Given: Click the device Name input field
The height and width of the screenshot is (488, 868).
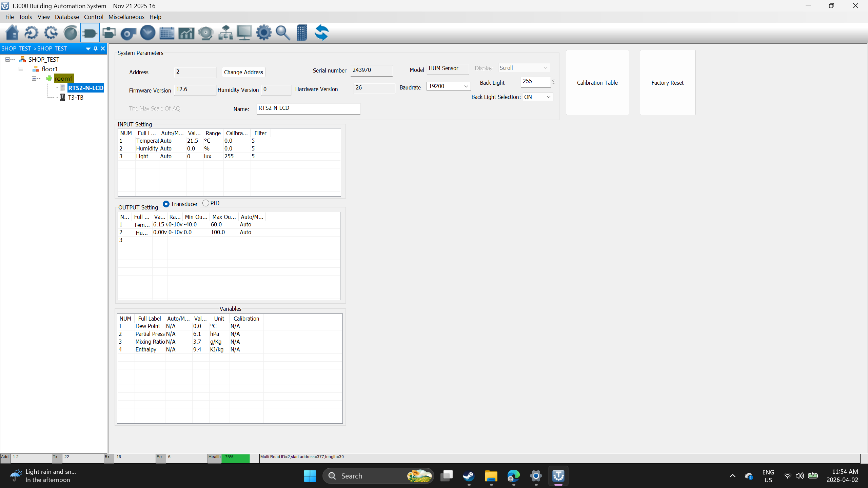Looking at the screenshot, I should [308, 108].
